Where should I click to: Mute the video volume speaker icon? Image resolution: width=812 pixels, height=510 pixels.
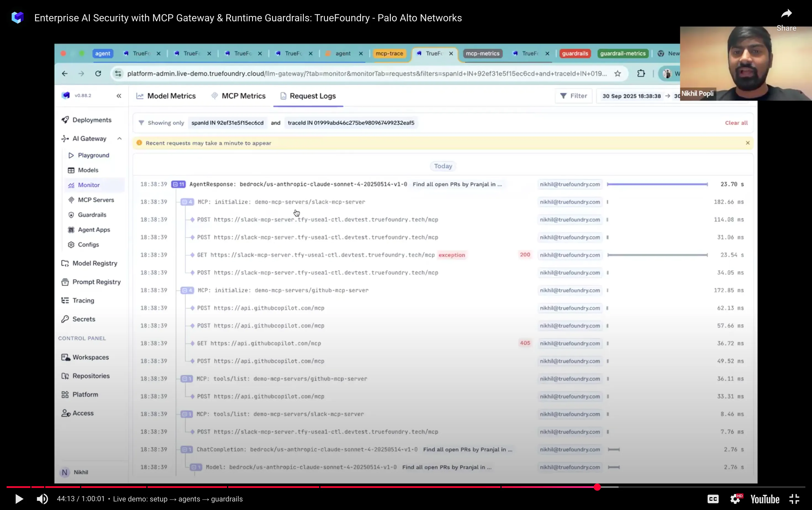click(42, 499)
